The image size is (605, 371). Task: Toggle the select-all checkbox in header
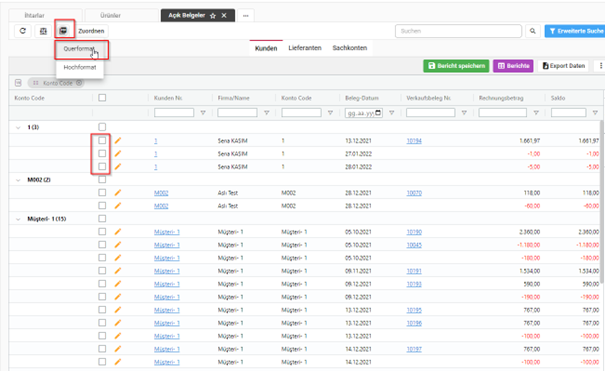click(102, 98)
